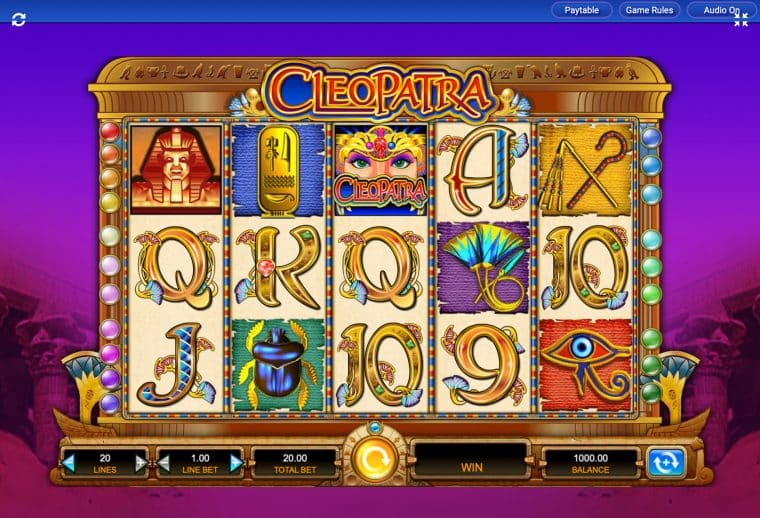Click the blue scarab beetle symbol
Viewport: 760px width, 518px height.
(x=278, y=365)
